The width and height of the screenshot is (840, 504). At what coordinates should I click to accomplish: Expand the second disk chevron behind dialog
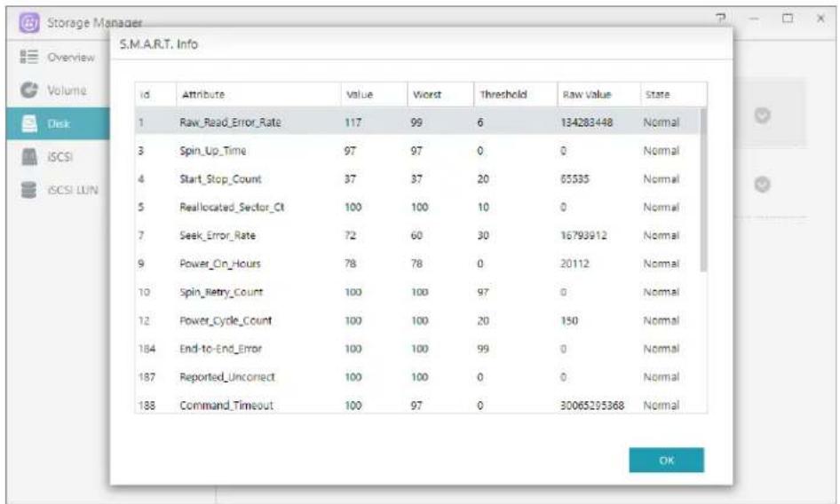coord(763,185)
